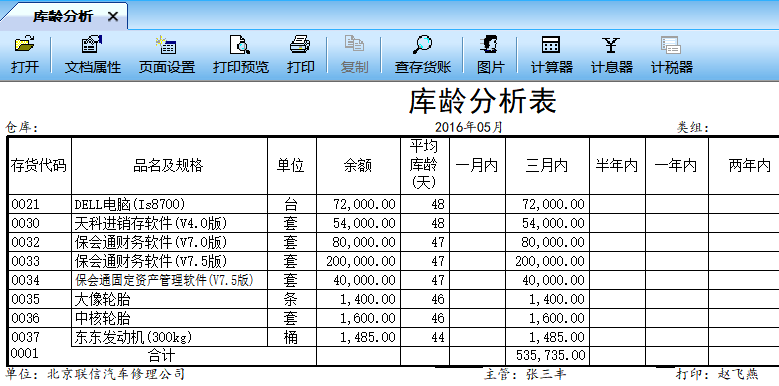Screen dimensions: 779x386
Task: Open 文档属性 document properties
Action: tap(92, 55)
